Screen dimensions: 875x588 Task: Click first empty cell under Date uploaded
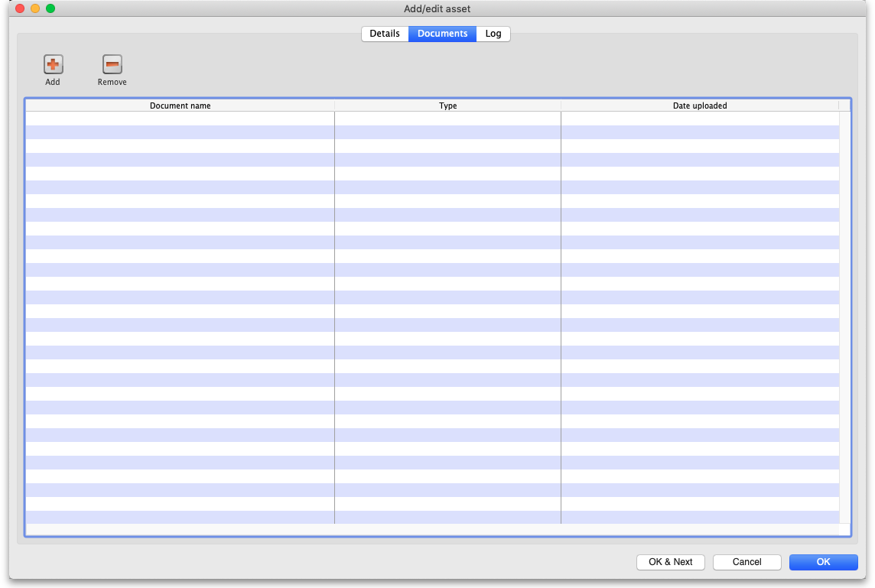(700, 119)
